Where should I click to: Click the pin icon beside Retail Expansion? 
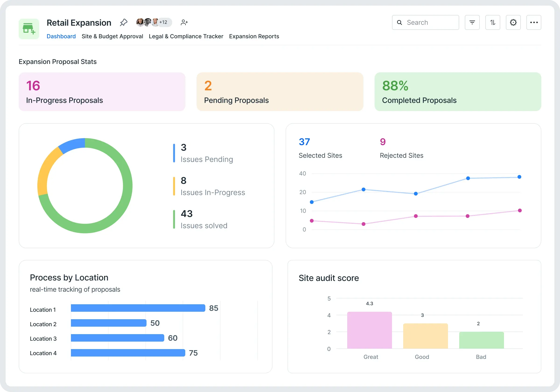(x=124, y=22)
